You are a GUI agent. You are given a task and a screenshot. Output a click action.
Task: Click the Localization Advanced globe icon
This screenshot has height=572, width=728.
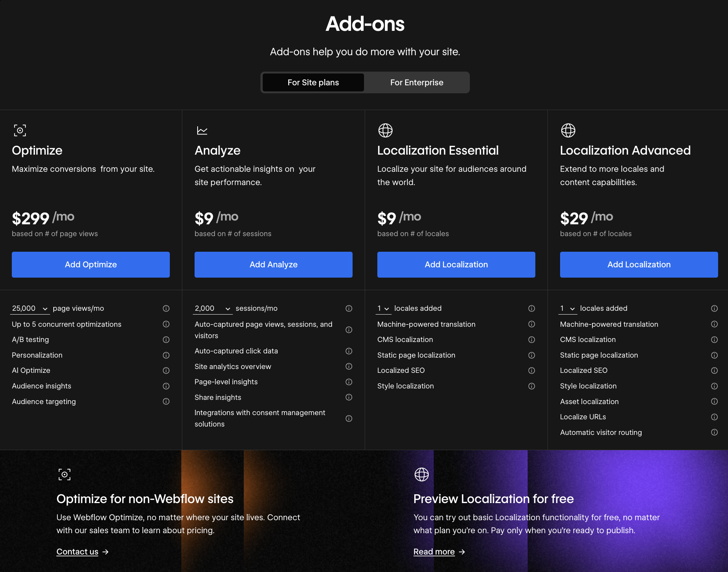tap(568, 130)
